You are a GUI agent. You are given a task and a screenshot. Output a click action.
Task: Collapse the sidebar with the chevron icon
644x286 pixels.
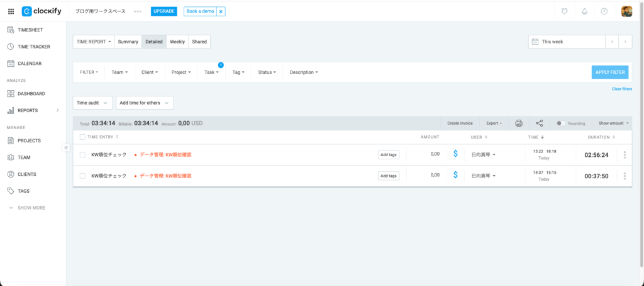tap(66, 147)
